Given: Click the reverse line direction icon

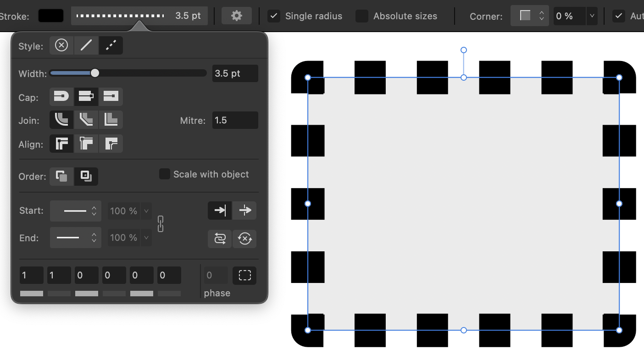Looking at the screenshot, I should (244, 239).
